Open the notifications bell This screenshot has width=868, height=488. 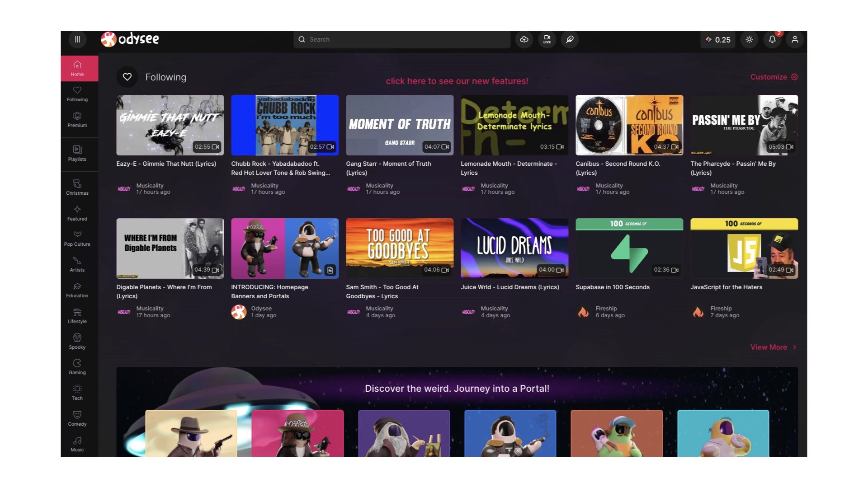772,39
